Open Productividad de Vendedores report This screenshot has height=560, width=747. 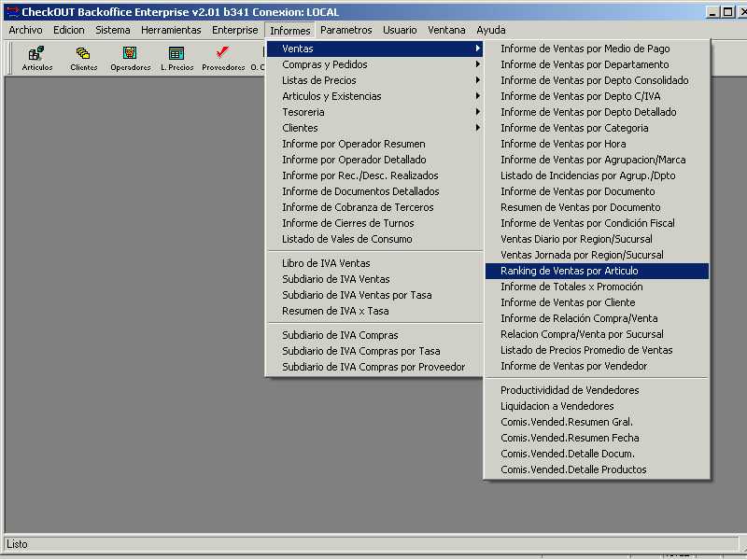tap(597, 390)
